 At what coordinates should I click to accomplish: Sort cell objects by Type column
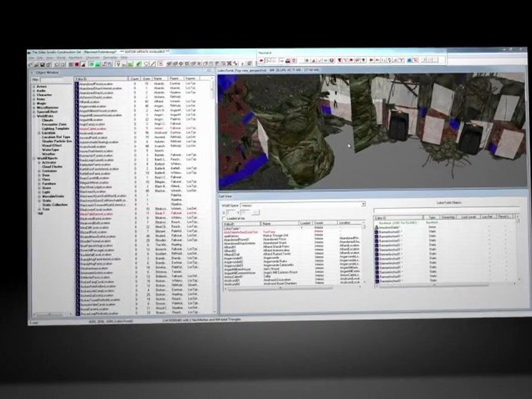tap(432, 217)
